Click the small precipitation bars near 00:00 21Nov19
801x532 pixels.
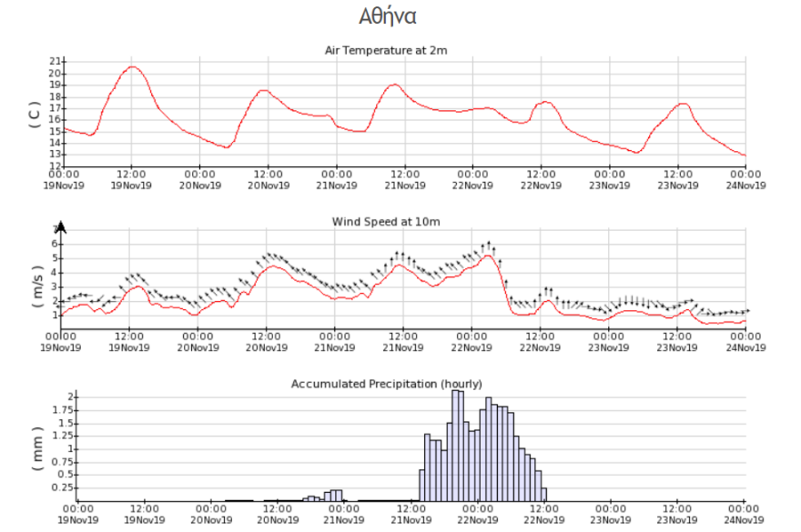(x=337, y=496)
